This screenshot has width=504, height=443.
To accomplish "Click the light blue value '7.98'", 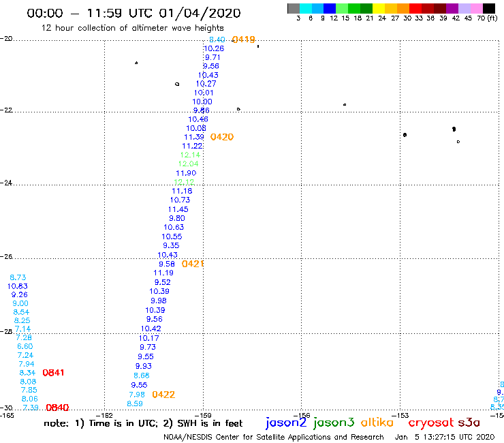I will 137,395.
